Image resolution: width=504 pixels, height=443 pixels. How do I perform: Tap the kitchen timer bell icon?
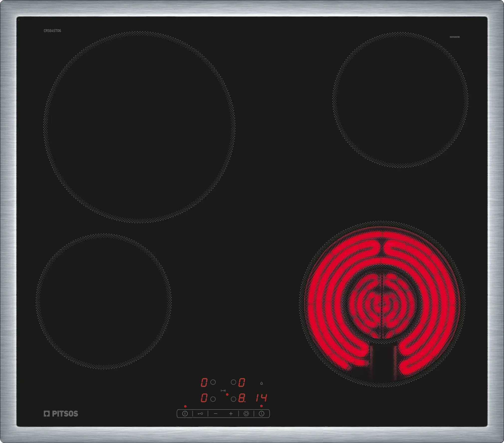click(x=261, y=383)
